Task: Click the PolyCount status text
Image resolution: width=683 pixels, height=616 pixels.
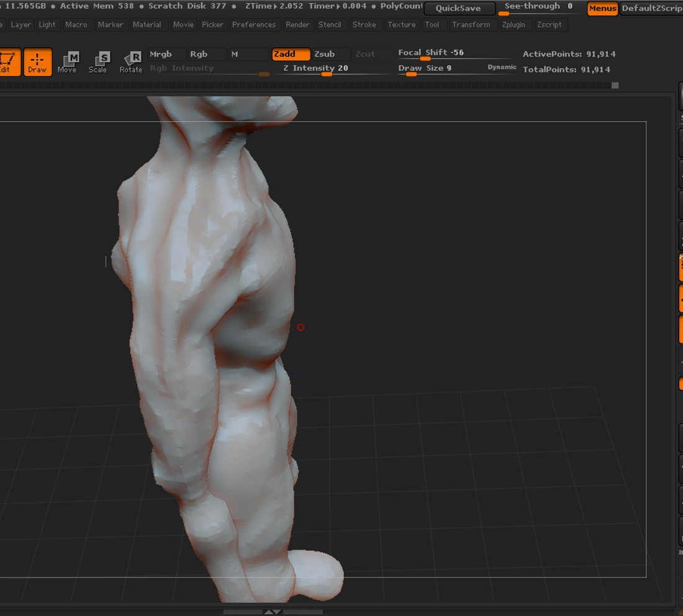Action: pos(400,6)
